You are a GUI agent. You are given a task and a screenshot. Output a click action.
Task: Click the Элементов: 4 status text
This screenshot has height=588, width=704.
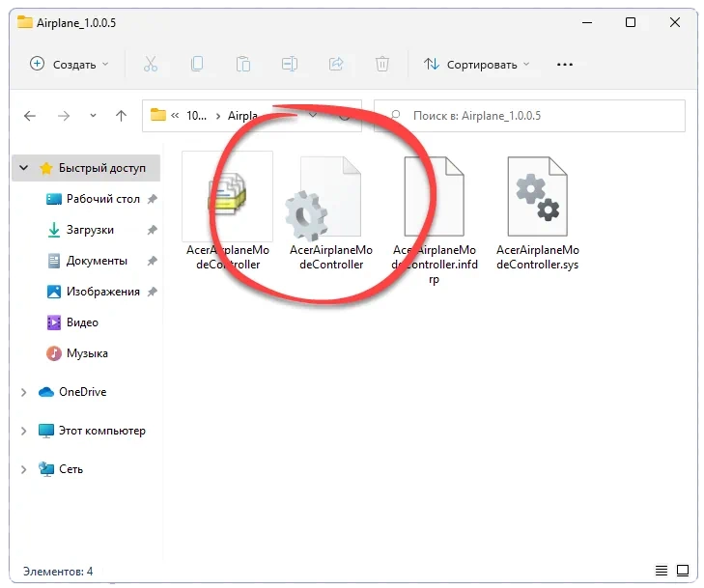tap(58, 572)
